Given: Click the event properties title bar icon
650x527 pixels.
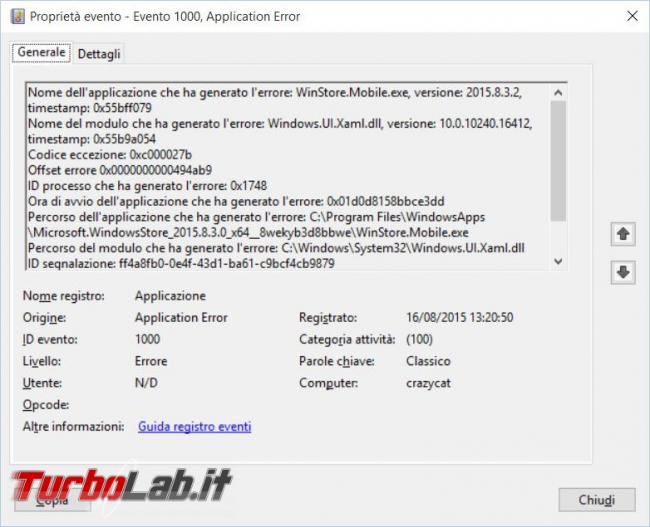Looking at the screenshot, I should pos(17,16).
